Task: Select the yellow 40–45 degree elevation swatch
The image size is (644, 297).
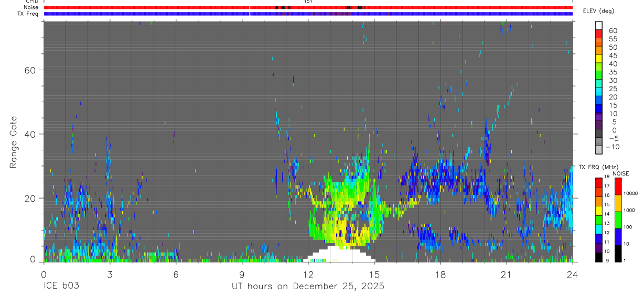Action: 599,58
